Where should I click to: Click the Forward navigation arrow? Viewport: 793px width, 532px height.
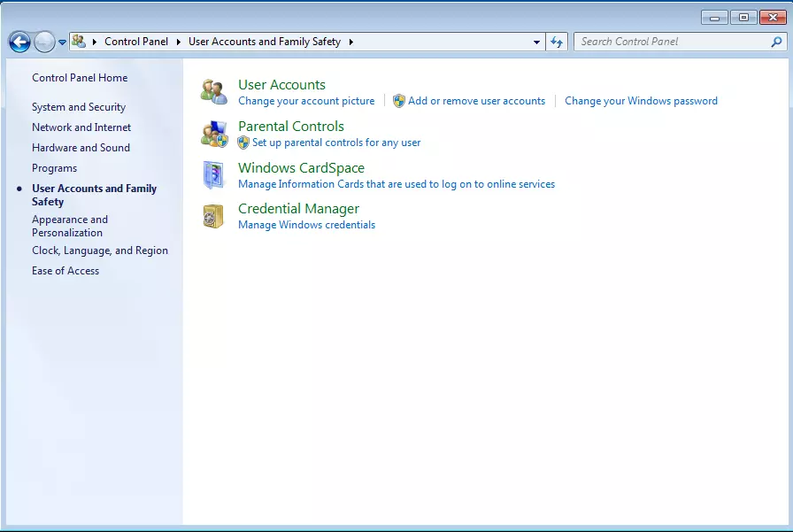[44, 42]
